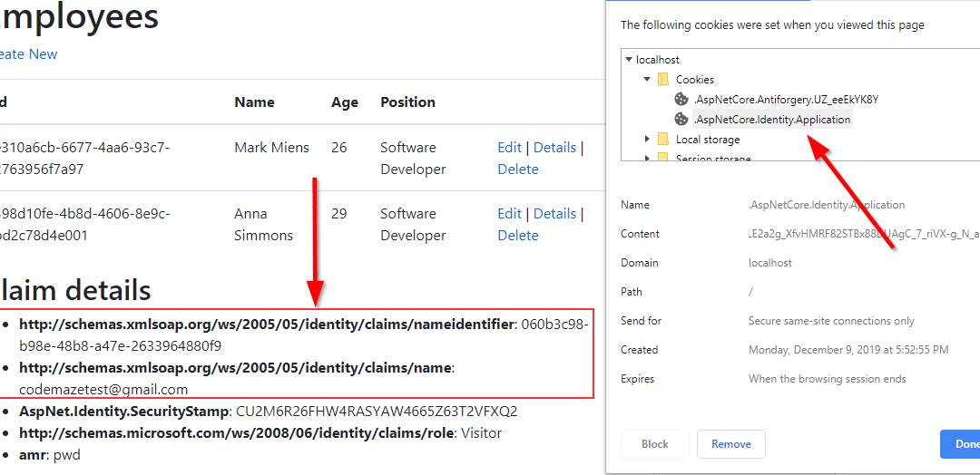Expand the Session storage node

click(x=647, y=159)
